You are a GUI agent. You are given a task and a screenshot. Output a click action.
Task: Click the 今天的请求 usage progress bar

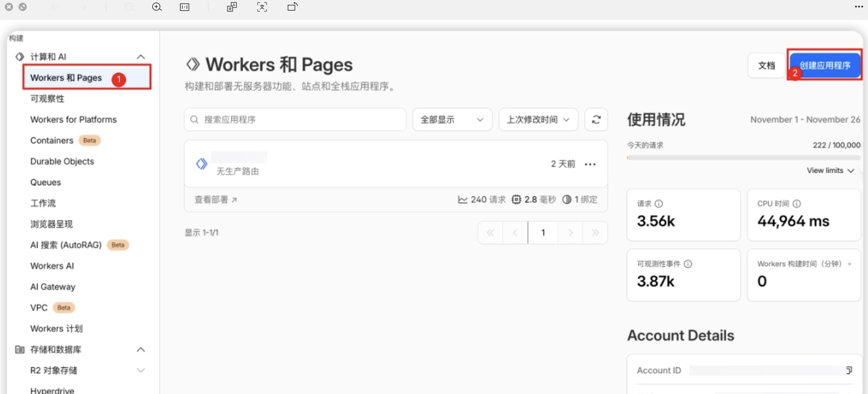[743, 158]
